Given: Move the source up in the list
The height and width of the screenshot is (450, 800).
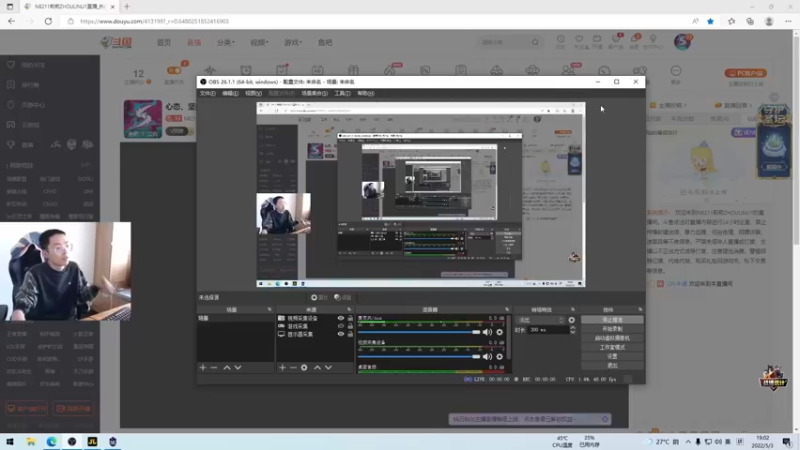Looking at the screenshot, I should [317, 367].
